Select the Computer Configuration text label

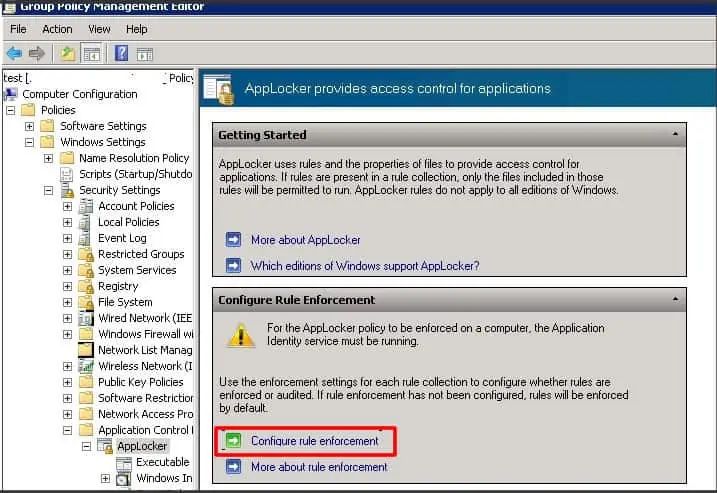point(80,94)
